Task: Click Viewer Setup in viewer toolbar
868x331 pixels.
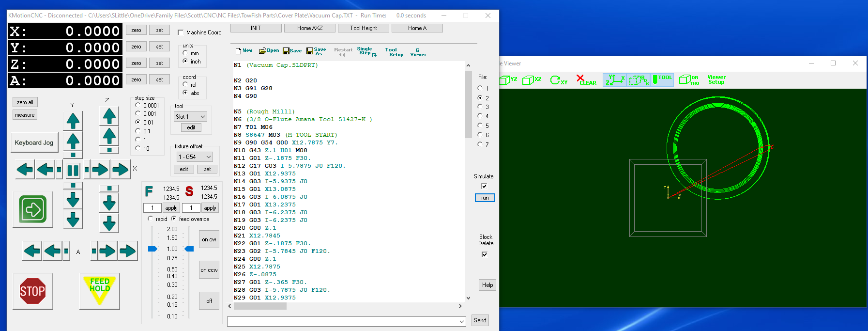Action: (x=716, y=80)
